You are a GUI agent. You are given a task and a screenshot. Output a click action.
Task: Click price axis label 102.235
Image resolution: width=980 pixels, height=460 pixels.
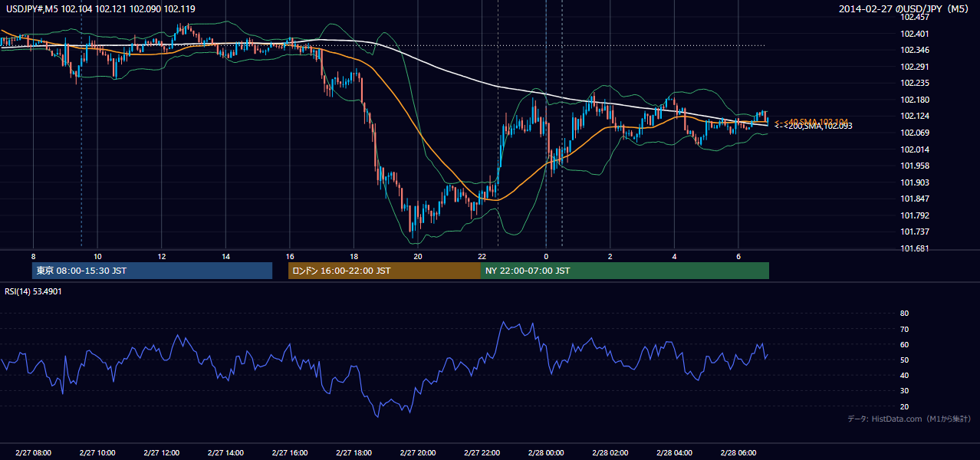click(x=915, y=83)
